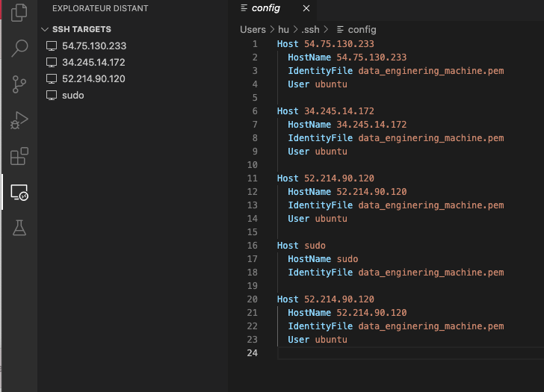Screen dimensions: 544x392
Task: Click line number 1 in gutter
Action: point(255,44)
